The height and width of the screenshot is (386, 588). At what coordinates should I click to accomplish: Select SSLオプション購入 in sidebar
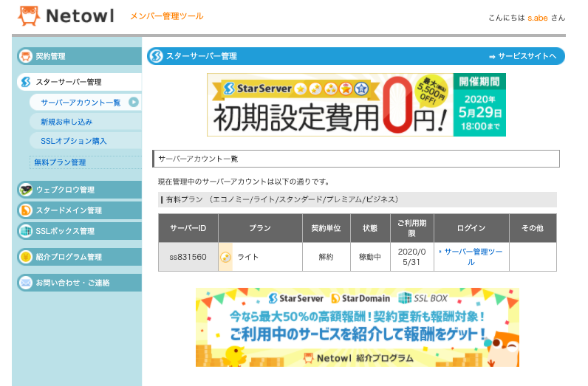(74, 141)
